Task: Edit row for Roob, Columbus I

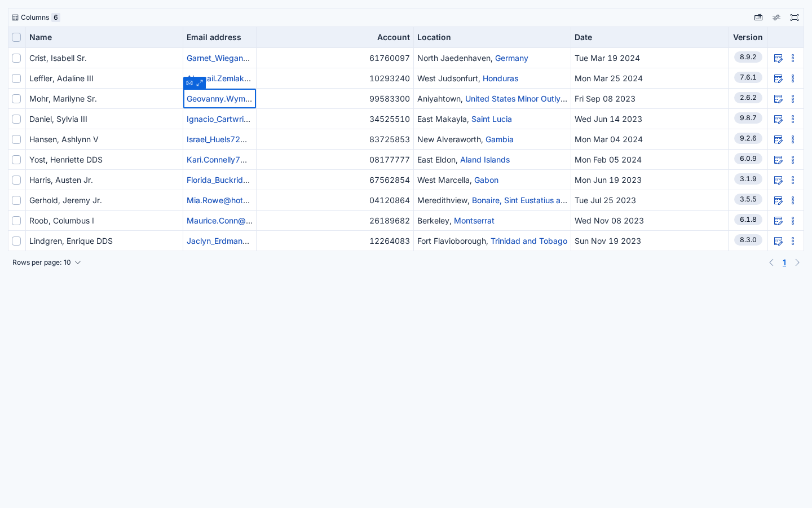Action: (x=778, y=221)
